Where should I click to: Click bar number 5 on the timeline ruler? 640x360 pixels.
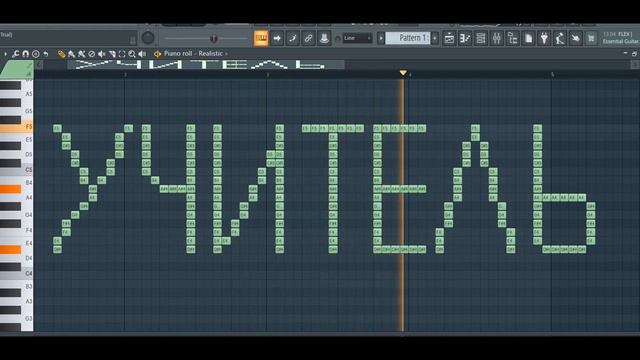click(x=552, y=75)
